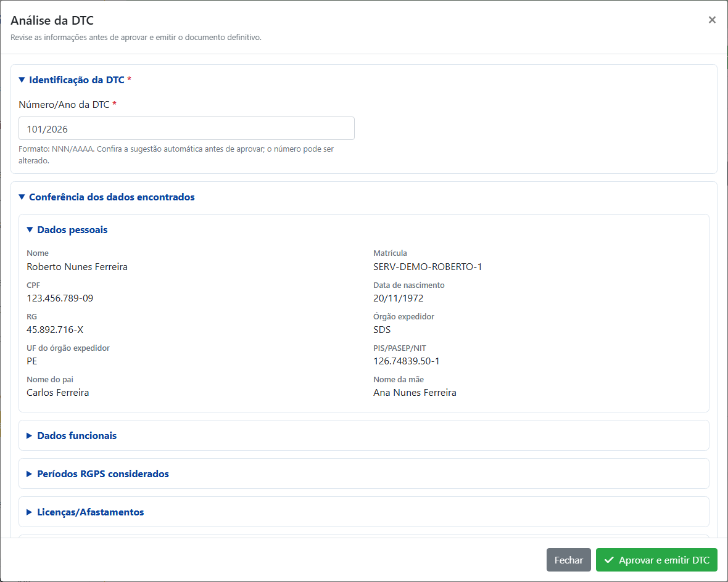
Task: Select PIS/PASEP/NIT value 126.74839.50-1
Action: coord(406,361)
